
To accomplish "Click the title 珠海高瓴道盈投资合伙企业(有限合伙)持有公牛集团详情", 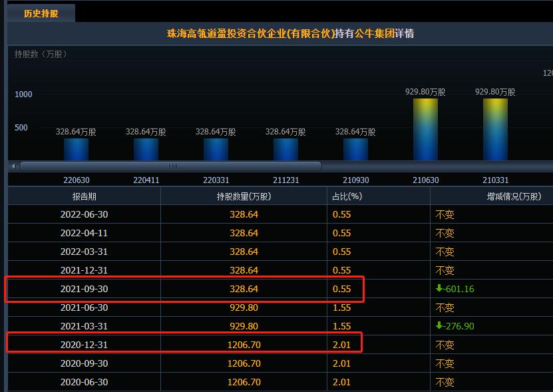I will [290, 33].
